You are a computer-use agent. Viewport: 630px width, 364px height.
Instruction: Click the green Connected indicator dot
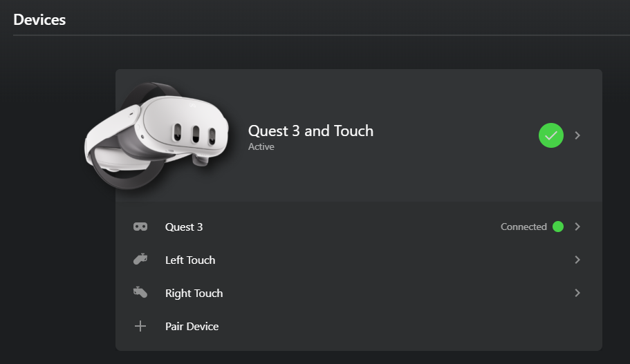click(558, 227)
